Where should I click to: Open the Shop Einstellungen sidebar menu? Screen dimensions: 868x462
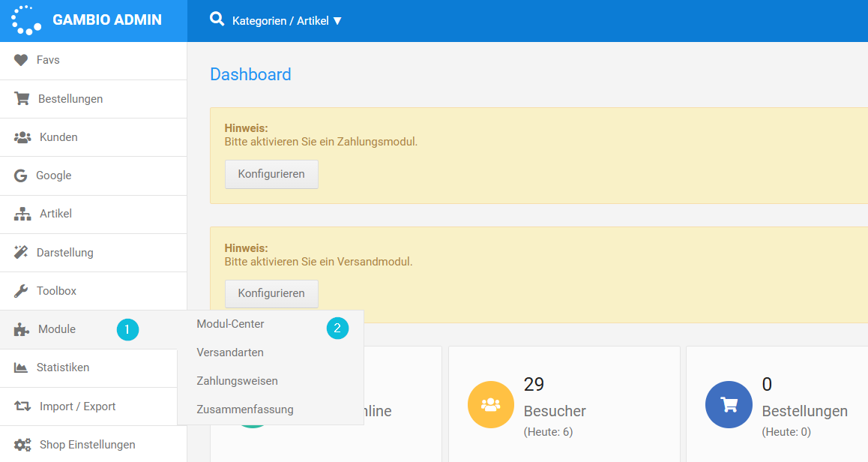(94, 444)
